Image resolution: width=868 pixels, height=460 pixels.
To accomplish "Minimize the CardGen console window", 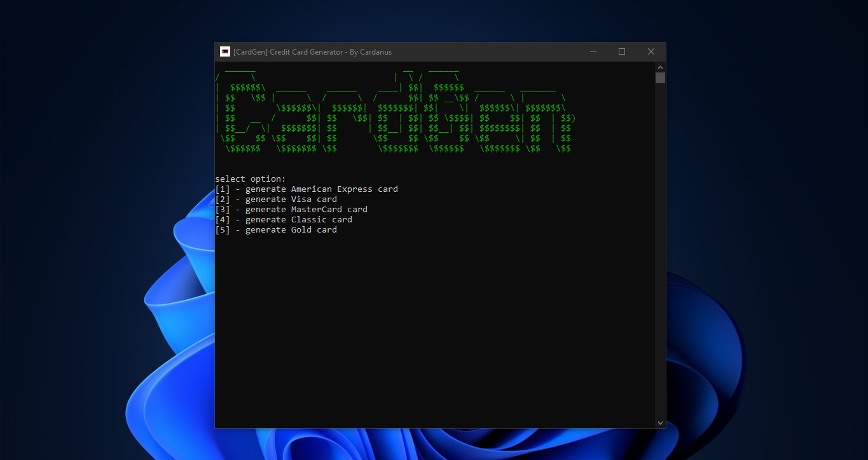I will (593, 51).
